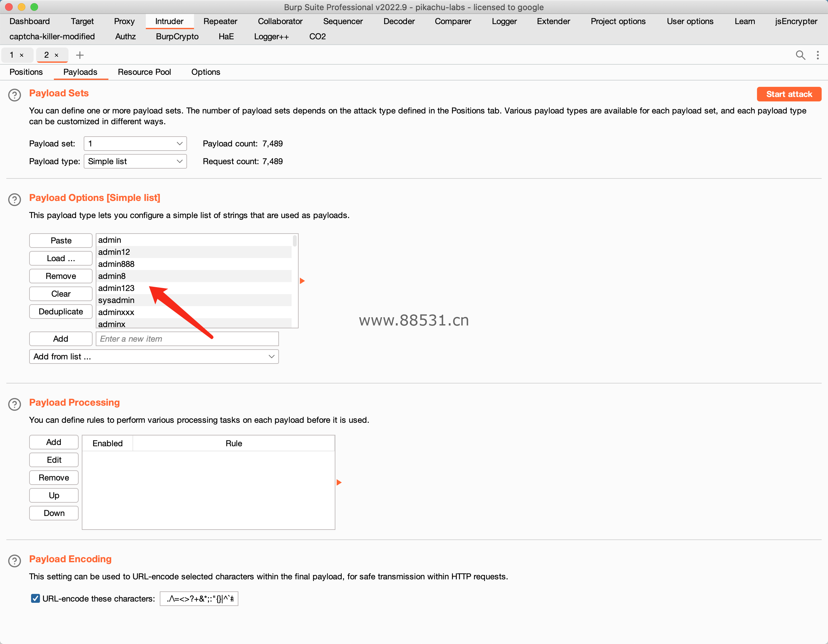The width and height of the screenshot is (828, 644).
Task: Open the Collaborator tab
Action: (280, 21)
